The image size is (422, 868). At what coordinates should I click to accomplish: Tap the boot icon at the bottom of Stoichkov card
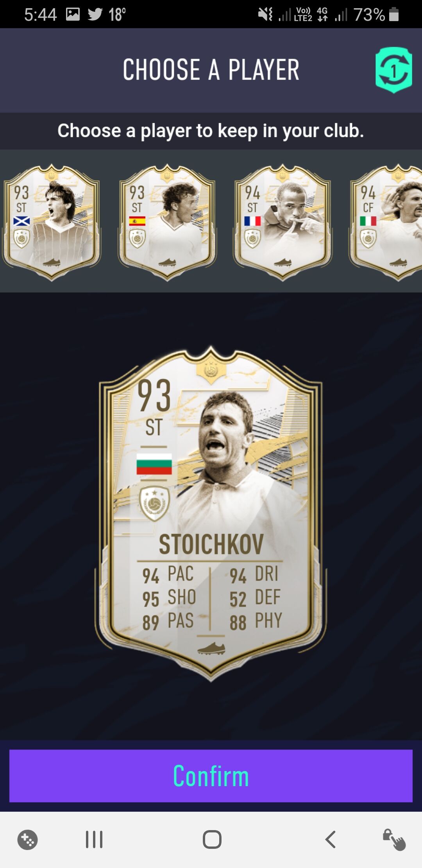pos(211,648)
